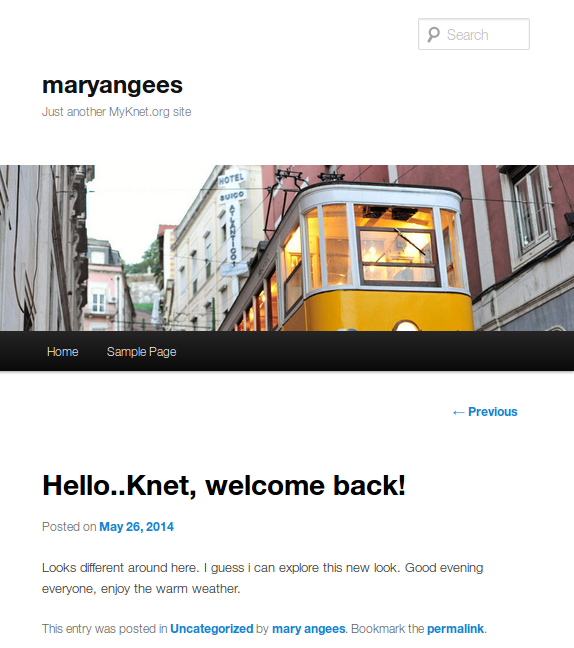The width and height of the screenshot is (574, 648).
Task: Click the post paragraph beginning Looks different
Action: 262,578
